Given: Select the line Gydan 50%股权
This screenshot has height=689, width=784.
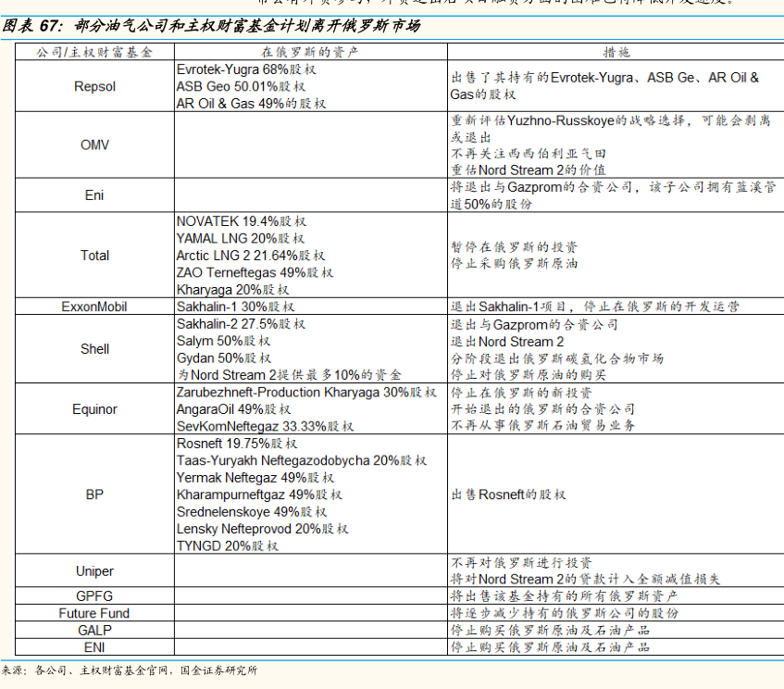Looking at the screenshot, I should [224, 358].
